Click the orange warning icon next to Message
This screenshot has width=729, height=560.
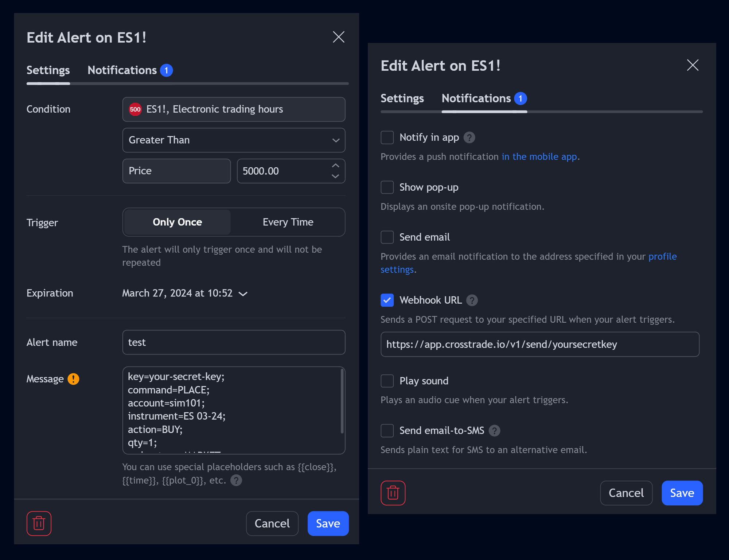(73, 379)
